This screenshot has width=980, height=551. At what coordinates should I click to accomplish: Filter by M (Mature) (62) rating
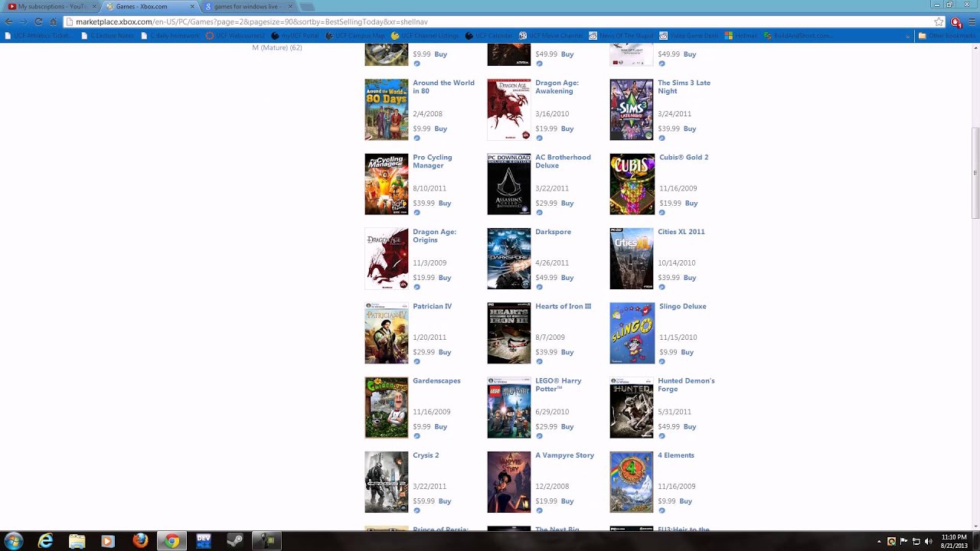pyautogui.click(x=276, y=47)
